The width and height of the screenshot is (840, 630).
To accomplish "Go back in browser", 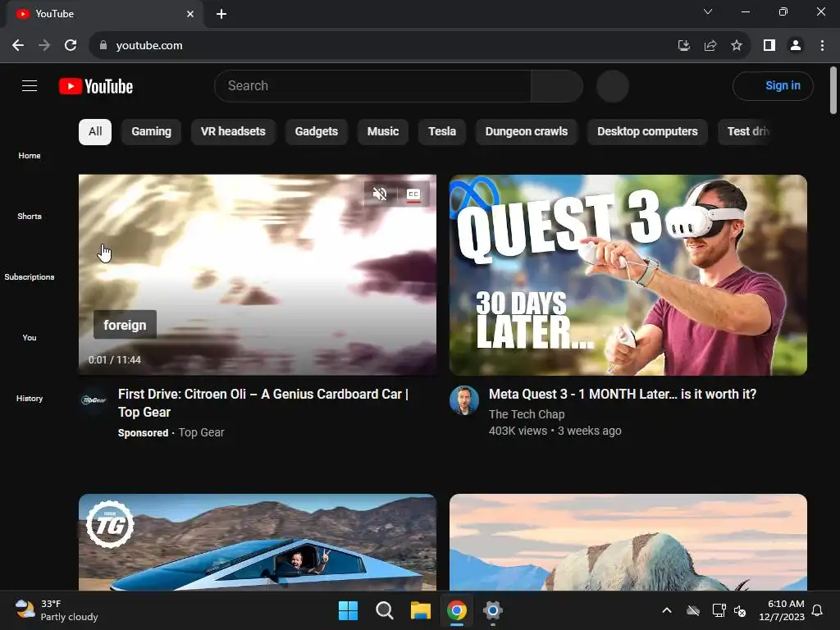I will coord(18,46).
